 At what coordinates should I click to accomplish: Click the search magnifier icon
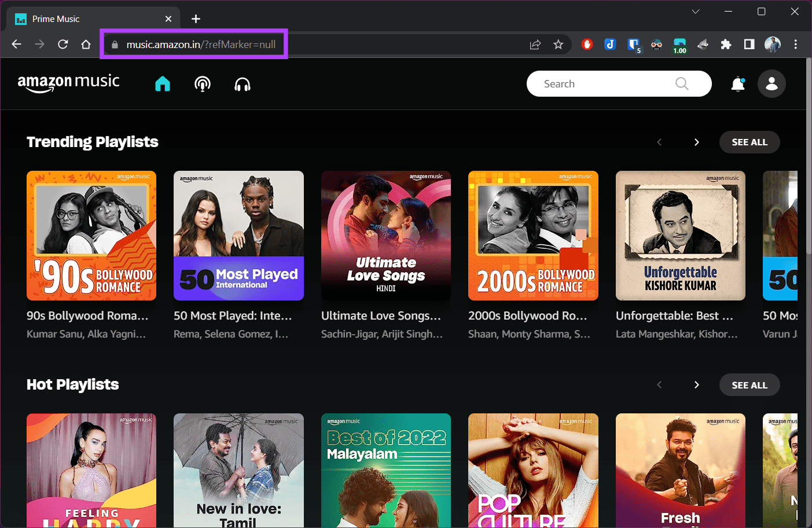[x=682, y=84]
